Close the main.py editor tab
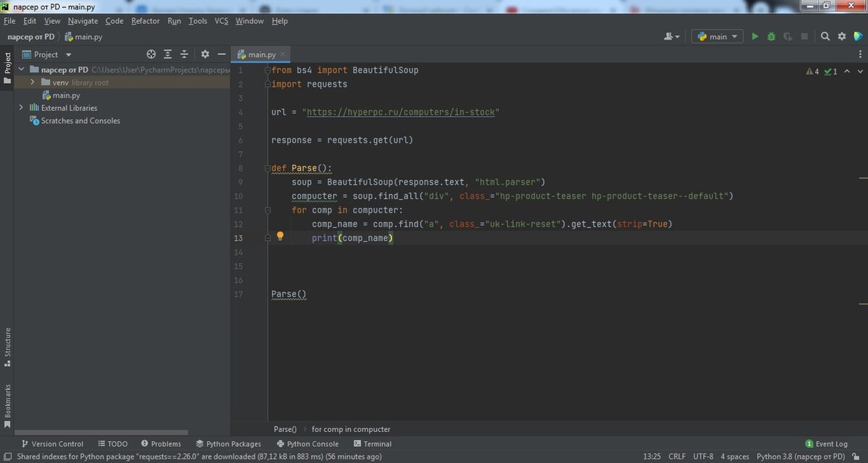 point(283,54)
